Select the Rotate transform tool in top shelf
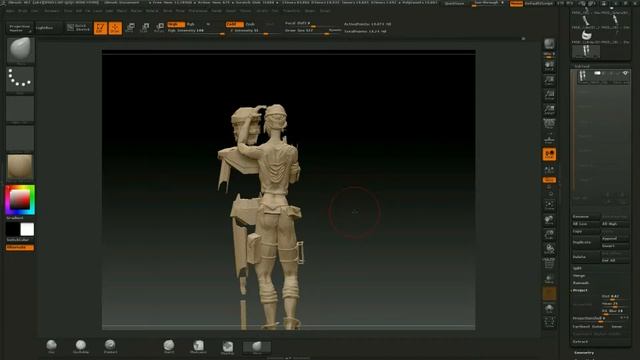 tap(160, 27)
